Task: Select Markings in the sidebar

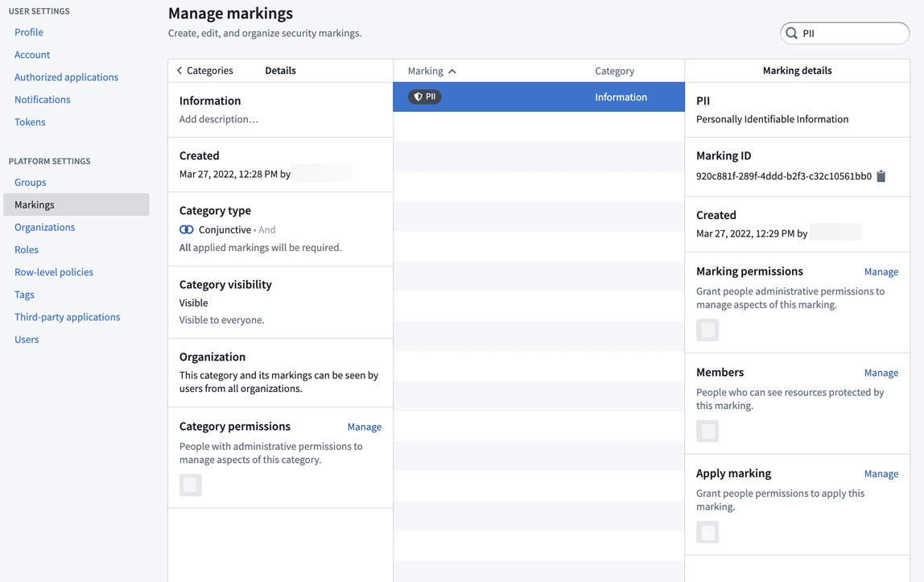Action: point(76,204)
